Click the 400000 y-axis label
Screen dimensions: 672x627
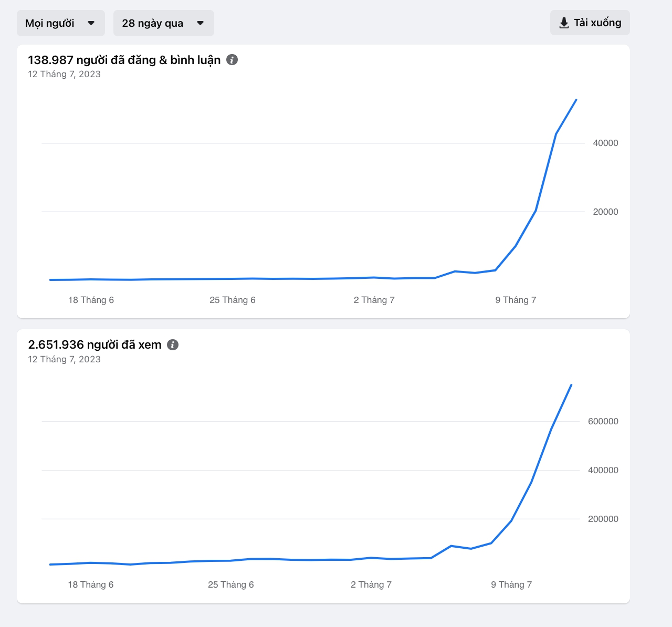click(x=603, y=470)
